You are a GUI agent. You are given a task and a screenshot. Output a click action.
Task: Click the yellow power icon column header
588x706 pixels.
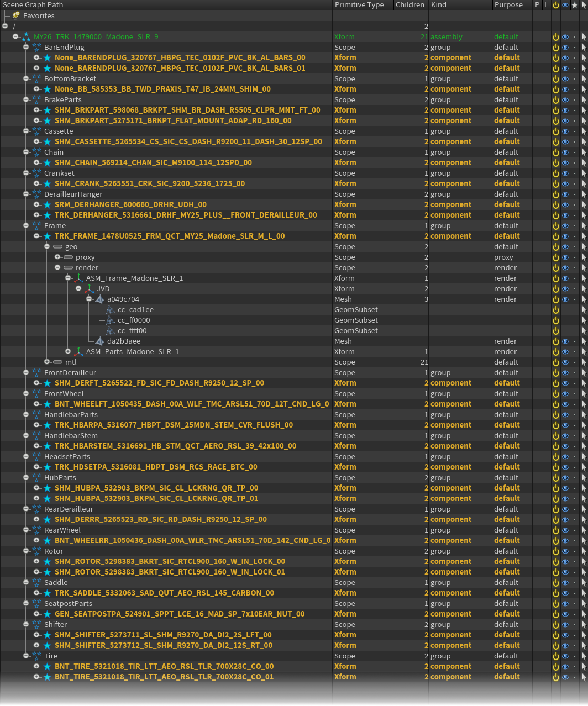[x=556, y=5]
